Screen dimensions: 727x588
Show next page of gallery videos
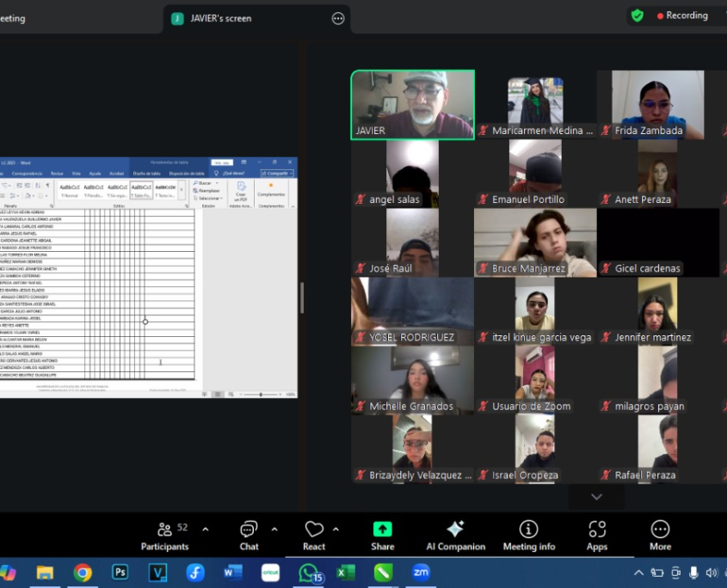click(x=596, y=497)
